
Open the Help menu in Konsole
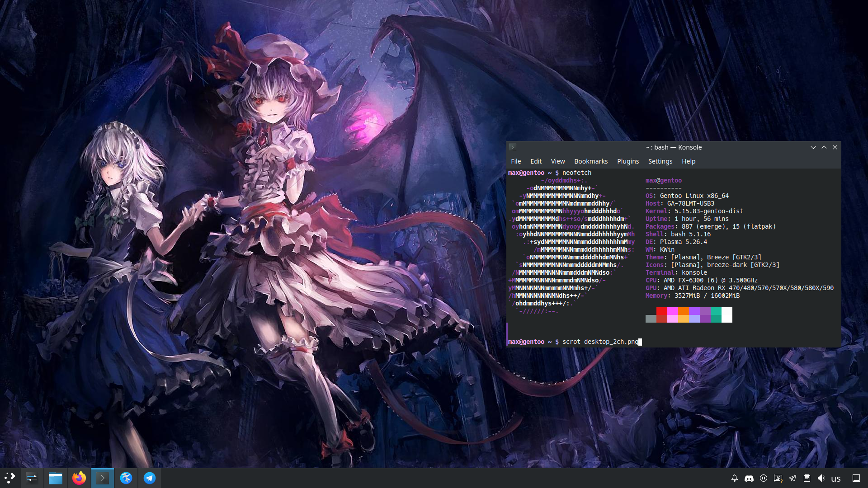pyautogui.click(x=689, y=161)
